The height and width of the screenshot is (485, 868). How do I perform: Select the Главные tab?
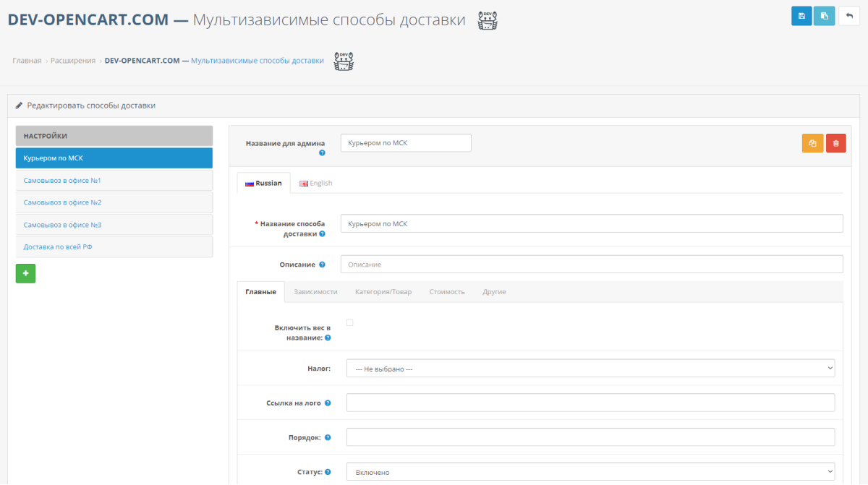click(260, 291)
